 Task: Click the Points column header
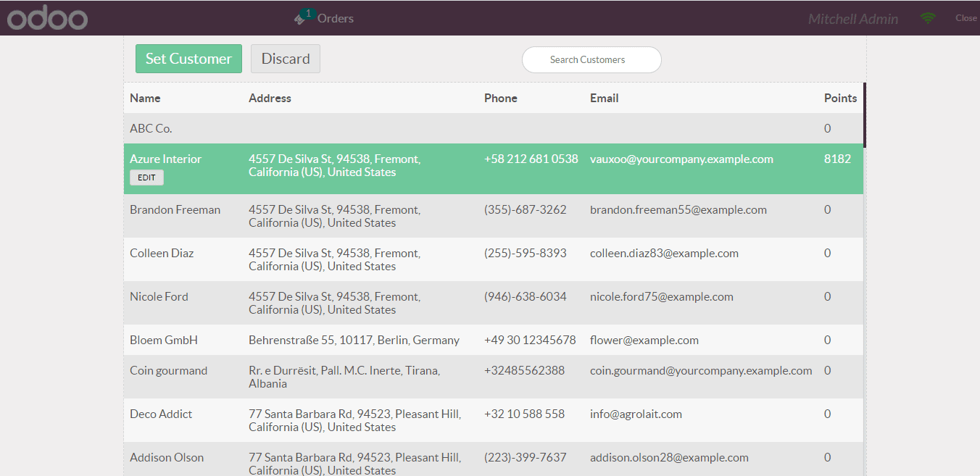click(x=840, y=98)
